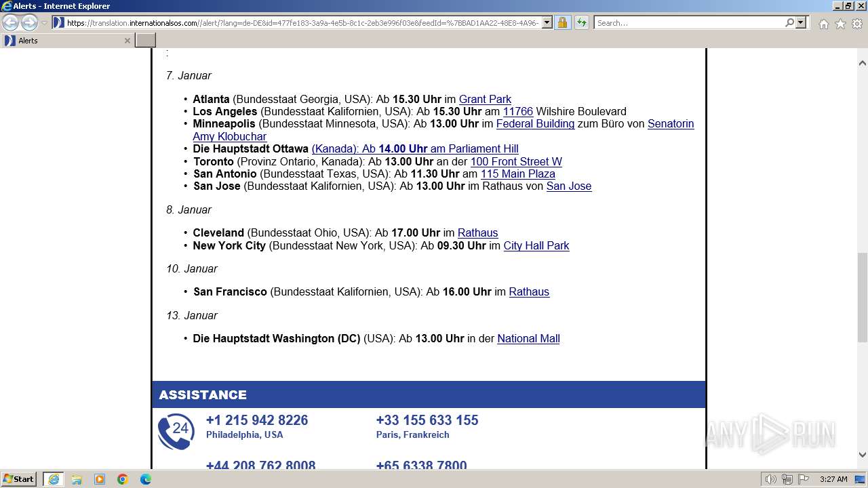Launch Edge from the taskbar
Viewport: 868px width, 488px height.
[x=146, y=479]
